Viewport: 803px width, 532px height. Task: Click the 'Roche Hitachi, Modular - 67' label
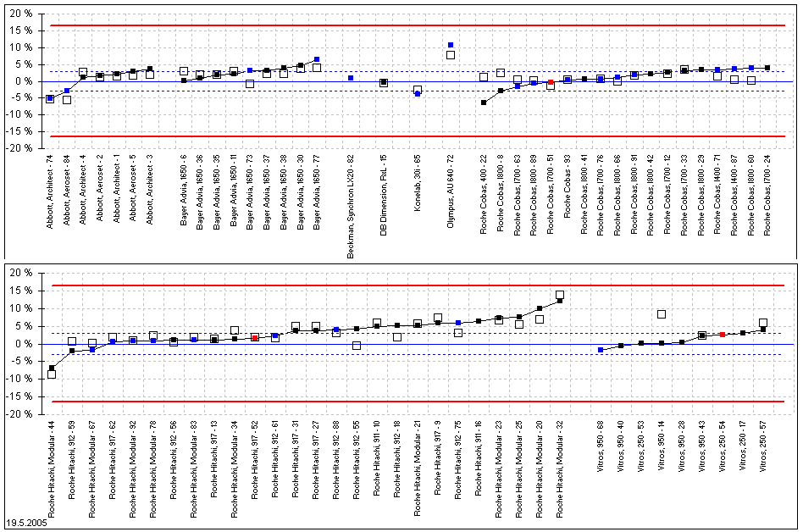click(x=92, y=469)
